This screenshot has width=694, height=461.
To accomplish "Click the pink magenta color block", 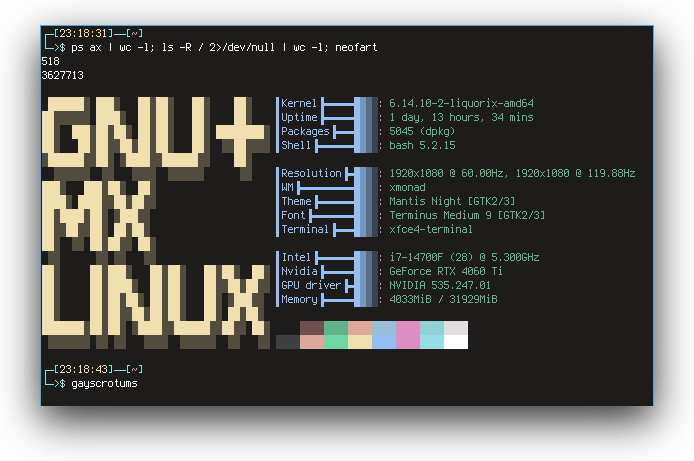I will click(x=408, y=335).
